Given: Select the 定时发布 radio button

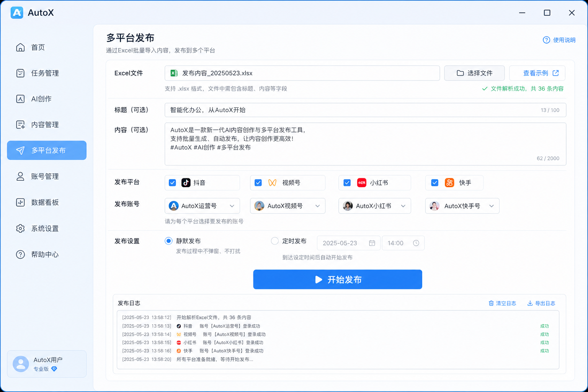Looking at the screenshot, I should pyautogui.click(x=274, y=241).
